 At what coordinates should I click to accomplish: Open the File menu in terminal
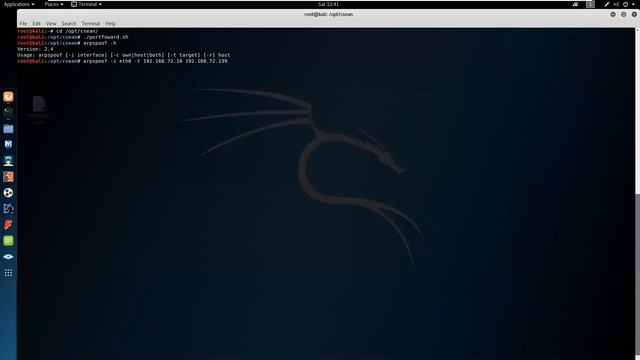tap(23, 24)
